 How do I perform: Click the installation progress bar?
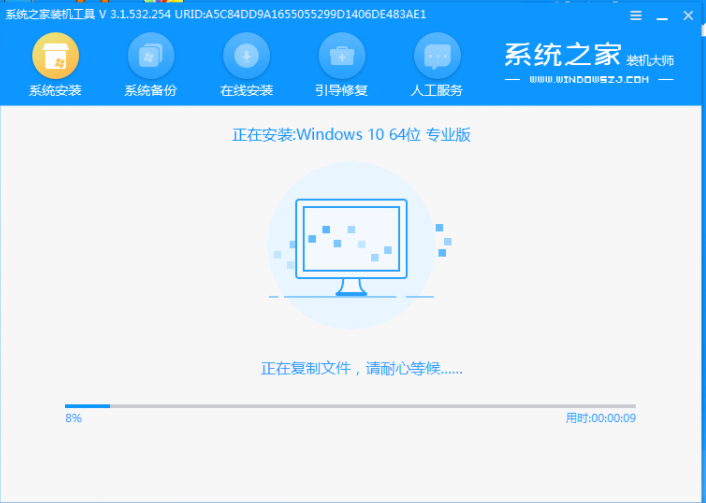tap(350, 406)
